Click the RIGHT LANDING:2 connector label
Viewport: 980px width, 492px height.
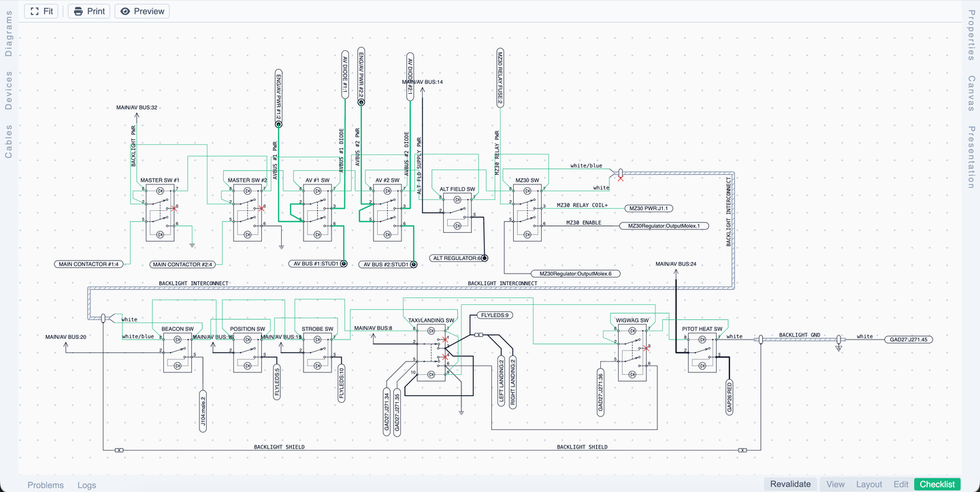[x=512, y=382]
